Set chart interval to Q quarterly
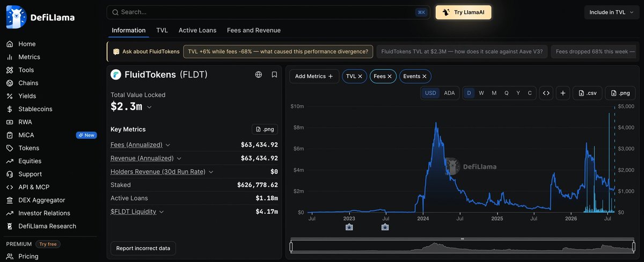The width and height of the screenshot is (644, 262). pyautogui.click(x=506, y=93)
